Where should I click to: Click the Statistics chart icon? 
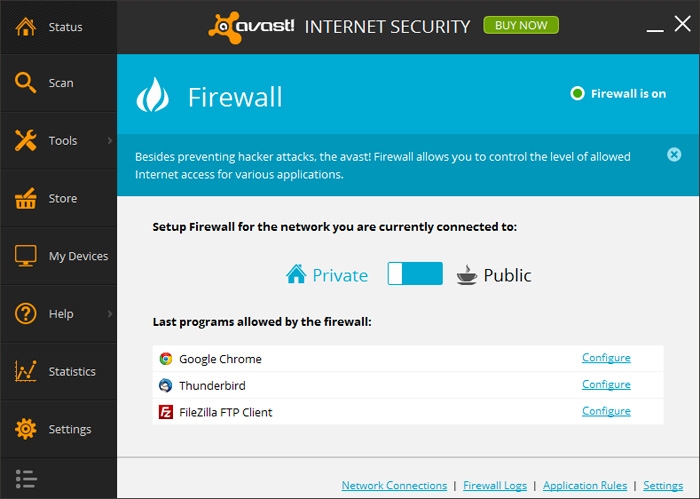(26, 371)
